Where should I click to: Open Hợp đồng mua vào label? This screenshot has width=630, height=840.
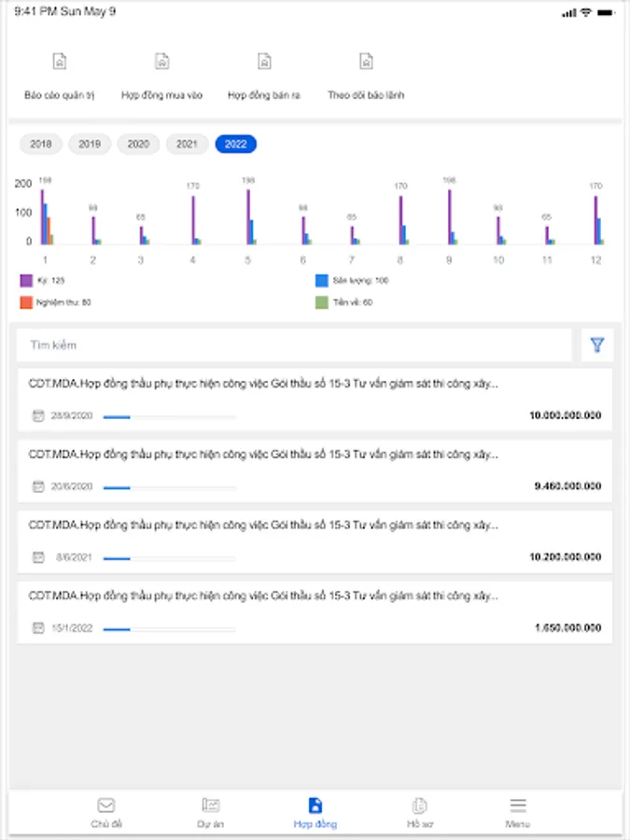tap(161, 95)
